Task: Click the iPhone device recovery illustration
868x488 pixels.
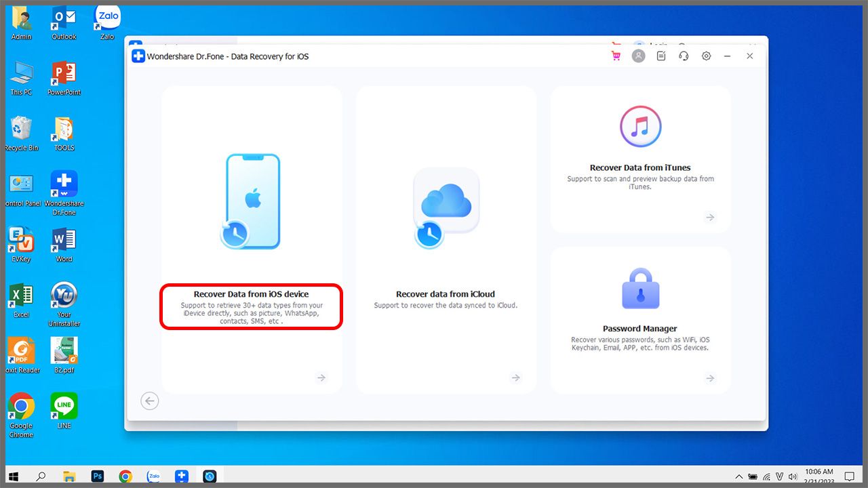Action: (252, 201)
